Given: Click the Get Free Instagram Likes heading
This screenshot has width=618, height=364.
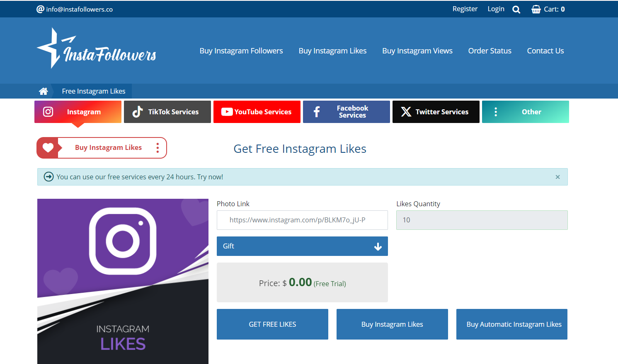Looking at the screenshot, I should pyautogui.click(x=300, y=149).
